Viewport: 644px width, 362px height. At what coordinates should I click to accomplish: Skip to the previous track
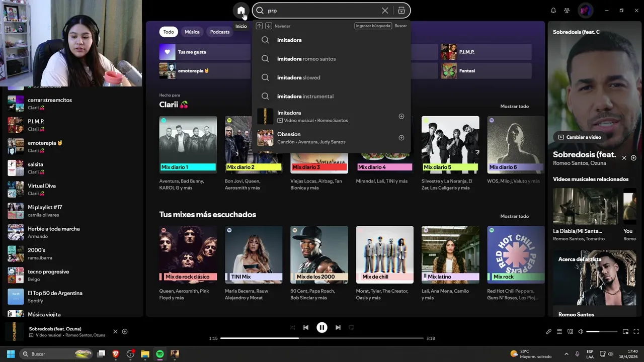306,327
